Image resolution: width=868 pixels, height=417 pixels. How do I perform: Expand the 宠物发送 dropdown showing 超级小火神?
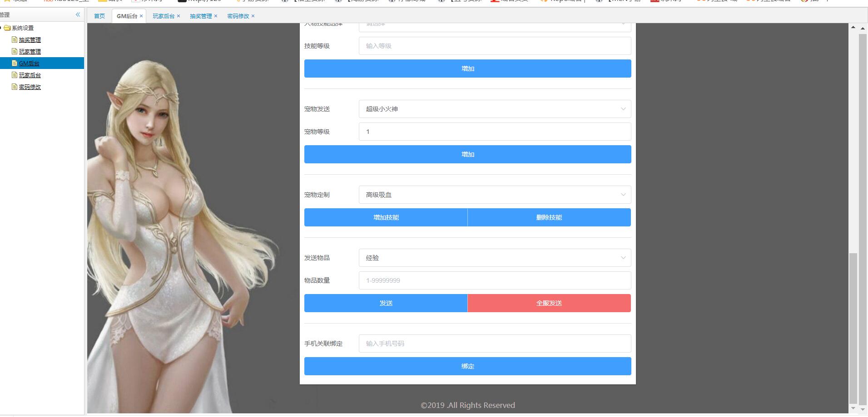495,109
